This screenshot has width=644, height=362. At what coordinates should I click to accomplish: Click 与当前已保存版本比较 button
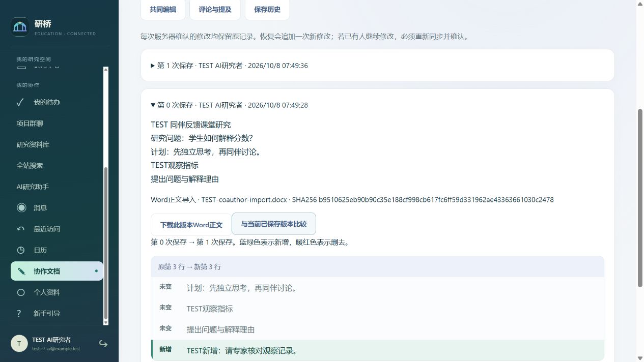click(274, 224)
